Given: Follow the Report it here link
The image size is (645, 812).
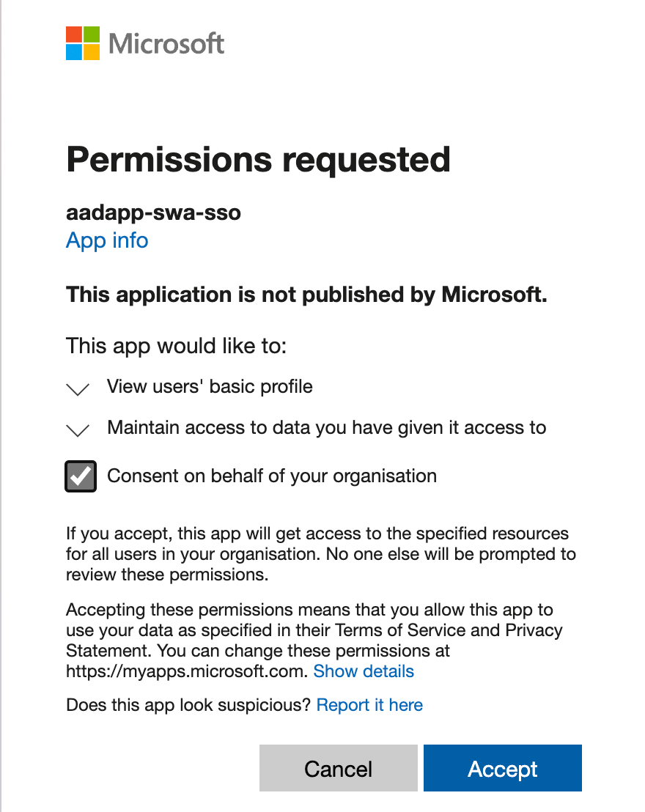Looking at the screenshot, I should [370, 705].
